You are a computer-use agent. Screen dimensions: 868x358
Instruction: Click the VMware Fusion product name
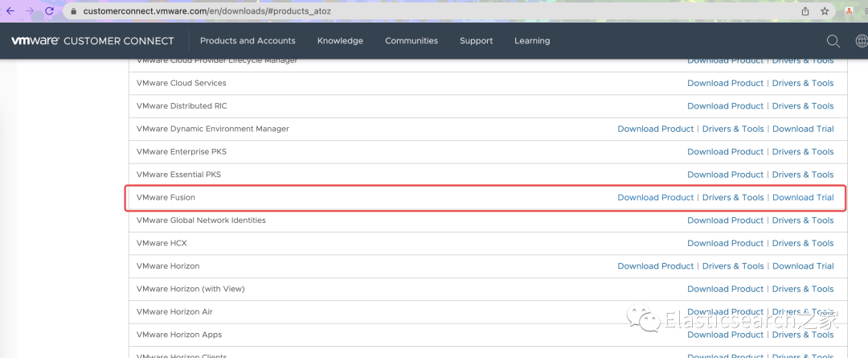click(166, 197)
